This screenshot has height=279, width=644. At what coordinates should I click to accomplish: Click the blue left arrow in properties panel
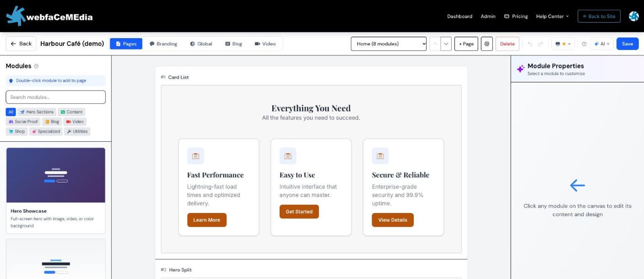[578, 185]
